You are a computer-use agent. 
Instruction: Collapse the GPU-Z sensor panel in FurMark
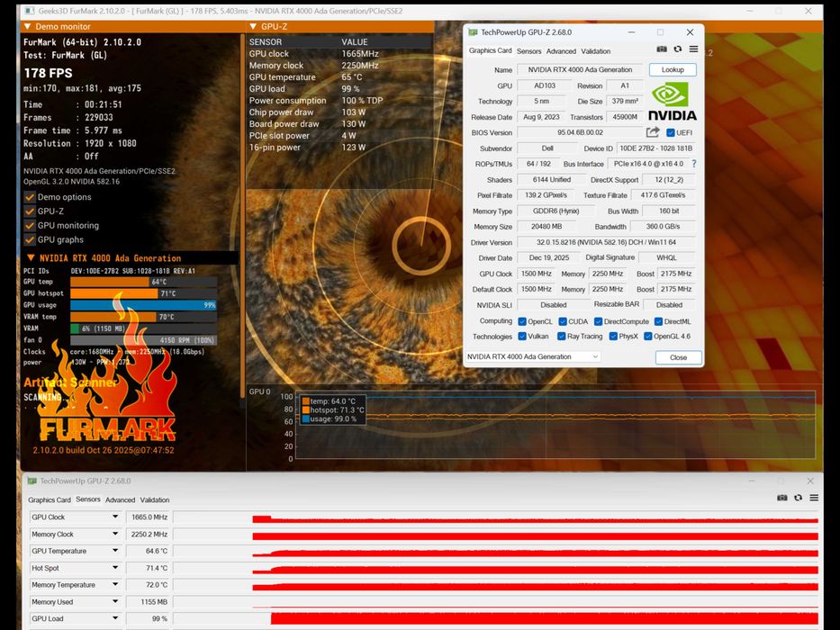pos(253,26)
